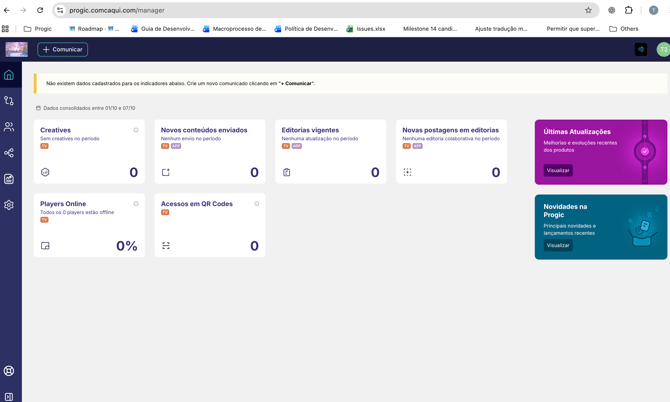Viewport: 670px width, 402px height.
Task: Click the Creatives card hexagon icon
Action: point(45,172)
